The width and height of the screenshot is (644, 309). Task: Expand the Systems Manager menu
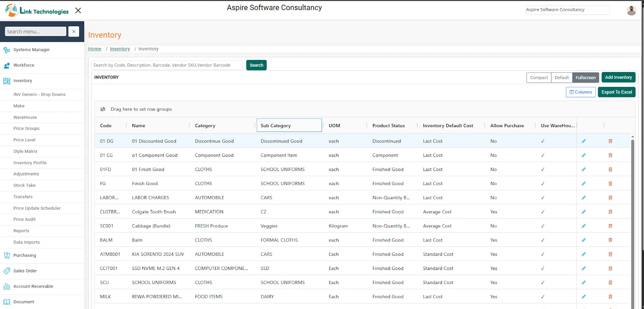(42, 50)
